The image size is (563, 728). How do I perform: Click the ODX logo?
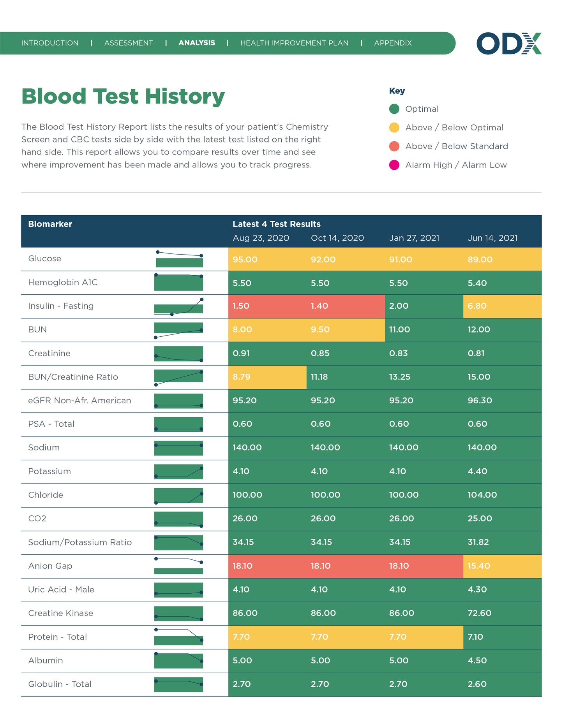coord(508,43)
